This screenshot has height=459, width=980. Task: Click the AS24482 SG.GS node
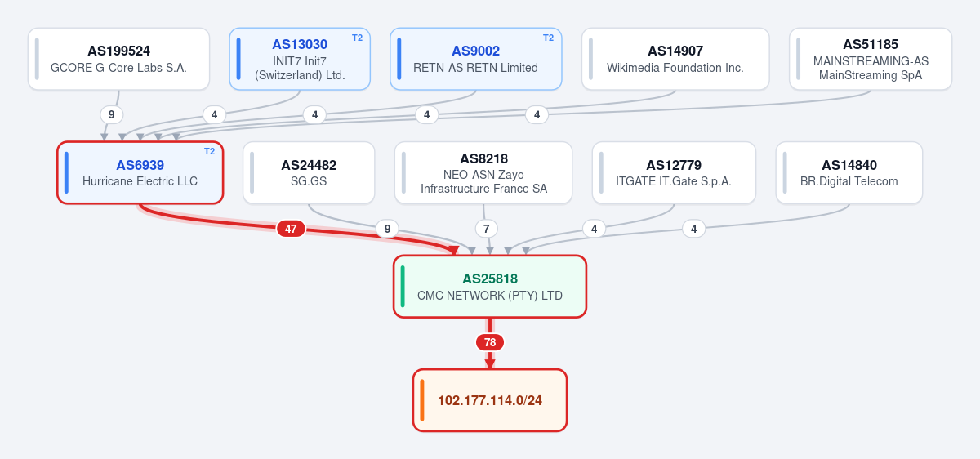[x=309, y=172]
